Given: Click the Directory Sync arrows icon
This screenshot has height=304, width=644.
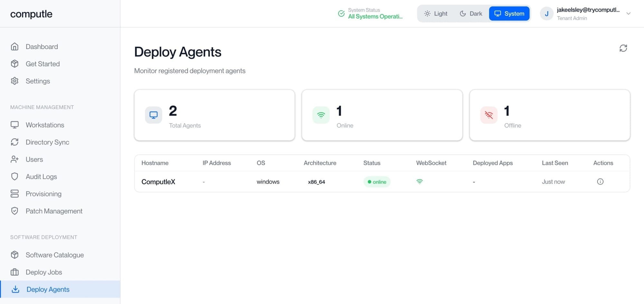Looking at the screenshot, I should point(14,142).
